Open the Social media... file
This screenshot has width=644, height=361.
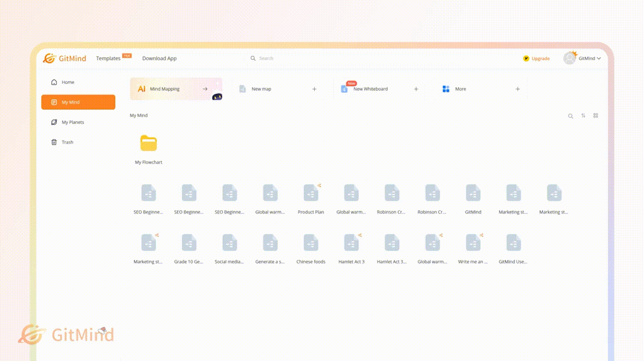[230, 243]
